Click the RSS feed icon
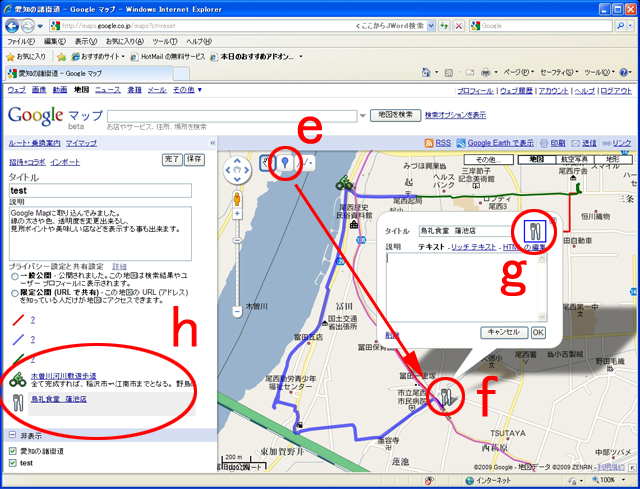The width and height of the screenshot is (640, 489). pyautogui.click(x=429, y=143)
